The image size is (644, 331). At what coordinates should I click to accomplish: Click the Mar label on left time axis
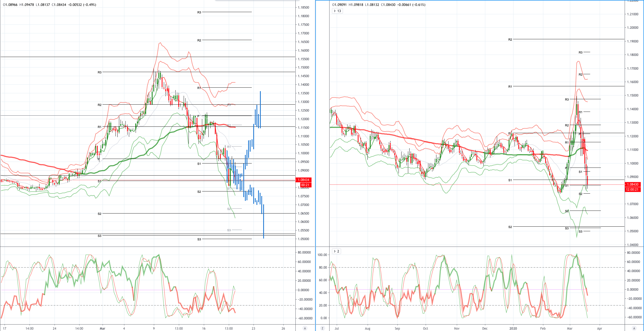pos(102,328)
